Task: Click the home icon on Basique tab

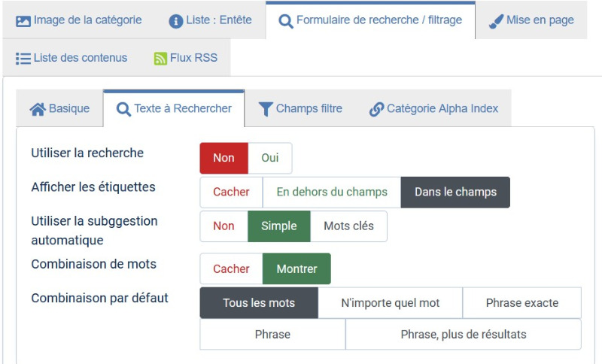Action: pos(38,109)
